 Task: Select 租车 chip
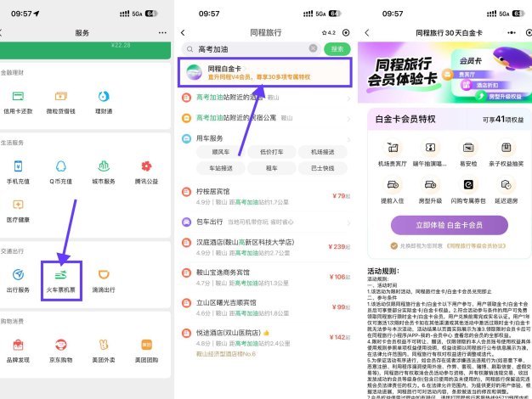(x=272, y=168)
